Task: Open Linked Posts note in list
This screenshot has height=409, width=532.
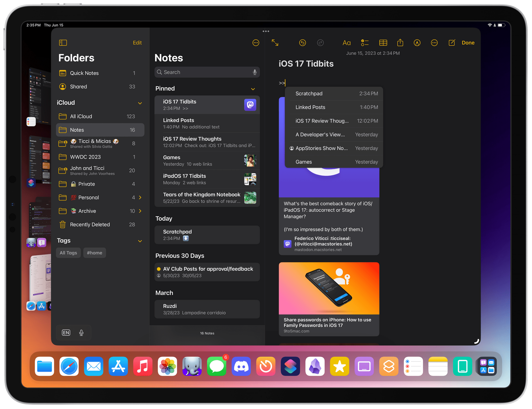Action: pos(207,124)
